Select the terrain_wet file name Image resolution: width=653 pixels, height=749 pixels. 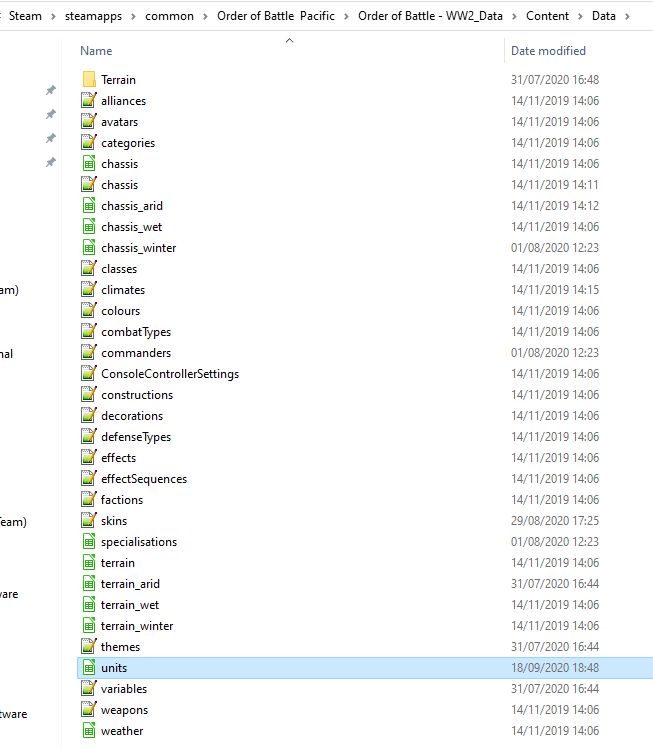(129, 605)
